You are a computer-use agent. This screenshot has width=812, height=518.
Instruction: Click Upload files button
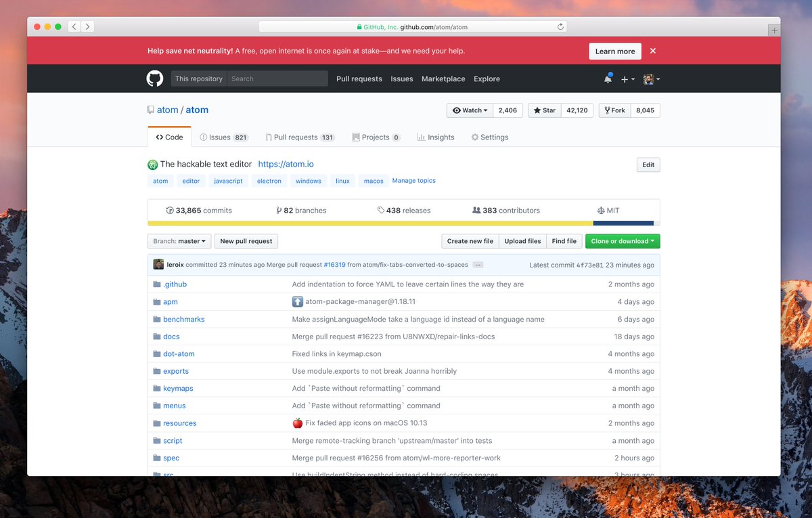(x=522, y=241)
